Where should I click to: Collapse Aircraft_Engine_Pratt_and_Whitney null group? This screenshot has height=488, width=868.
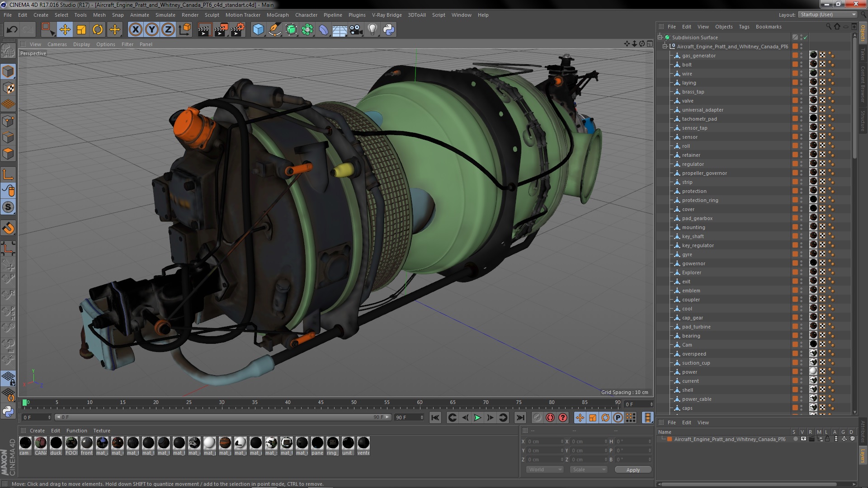point(665,46)
